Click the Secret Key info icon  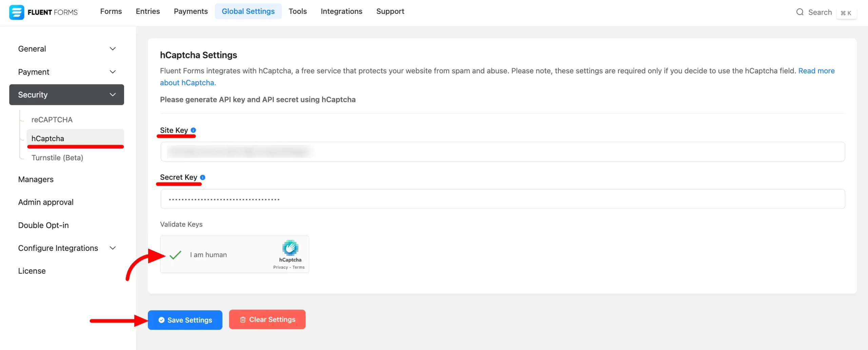(203, 177)
